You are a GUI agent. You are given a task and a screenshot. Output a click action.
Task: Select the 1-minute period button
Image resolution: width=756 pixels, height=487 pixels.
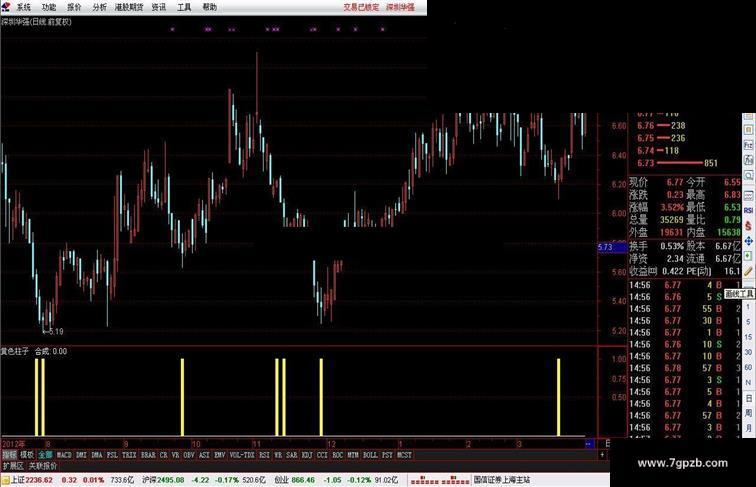[x=748, y=307]
